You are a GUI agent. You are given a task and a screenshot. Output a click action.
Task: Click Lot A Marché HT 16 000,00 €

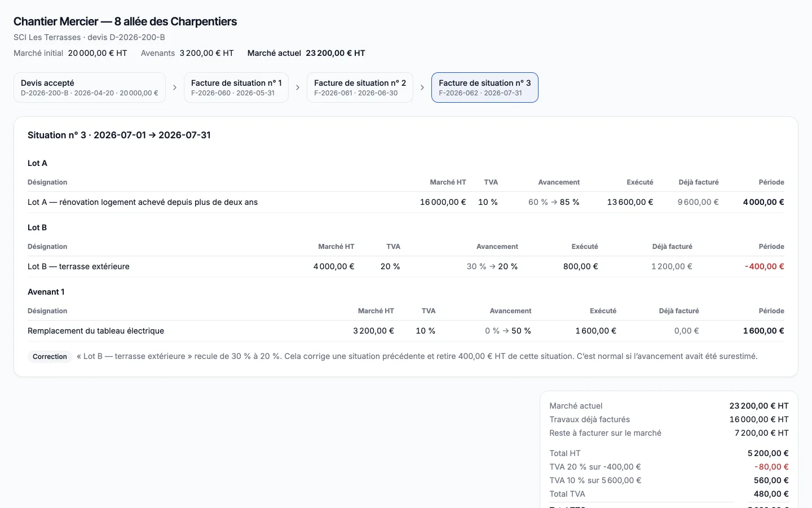pyautogui.click(x=443, y=202)
